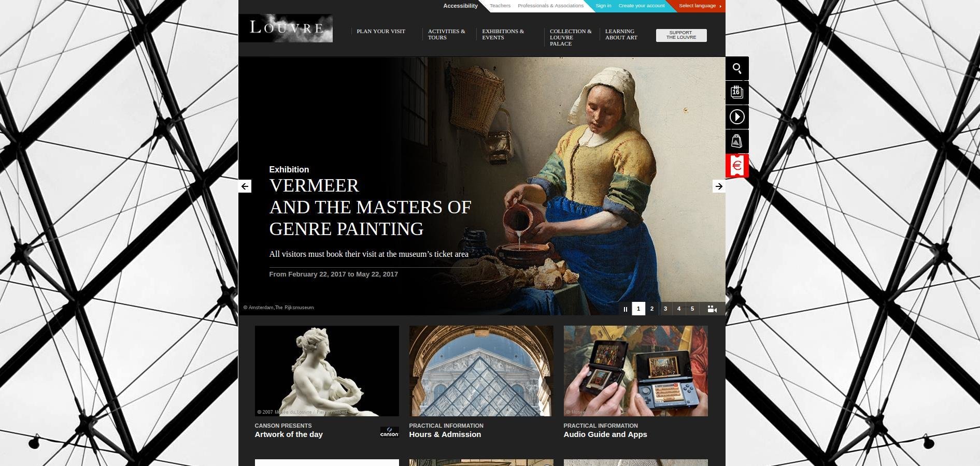Click the red euro ticket icon
The image size is (980, 466).
[737, 166]
